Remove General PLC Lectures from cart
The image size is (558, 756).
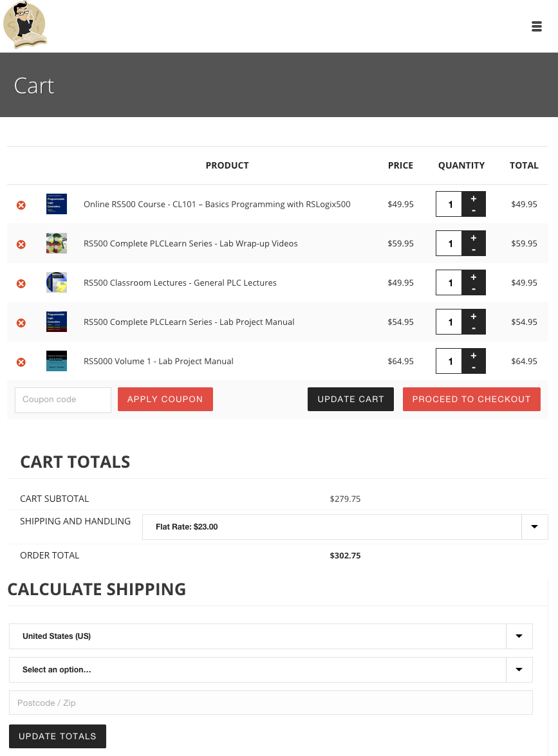point(21,283)
